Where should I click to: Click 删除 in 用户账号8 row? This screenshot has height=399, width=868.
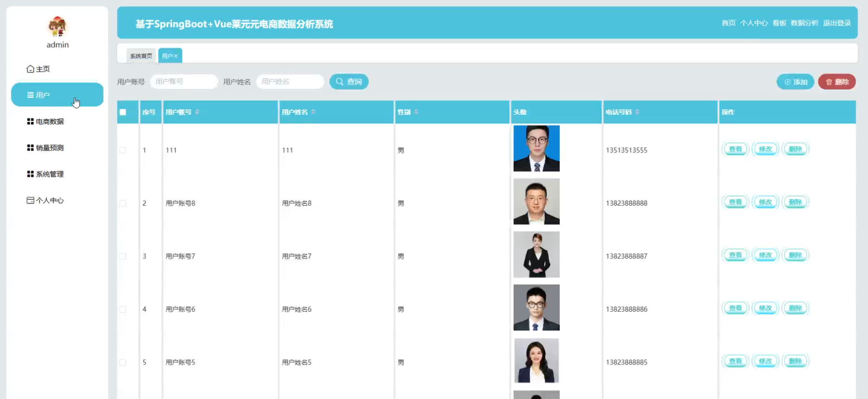(795, 202)
